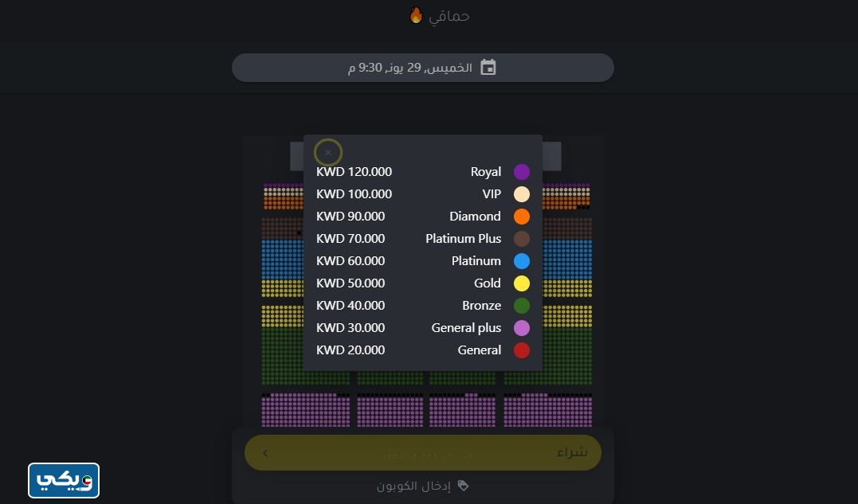Click the General plus label in legend

(x=466, y=328)
